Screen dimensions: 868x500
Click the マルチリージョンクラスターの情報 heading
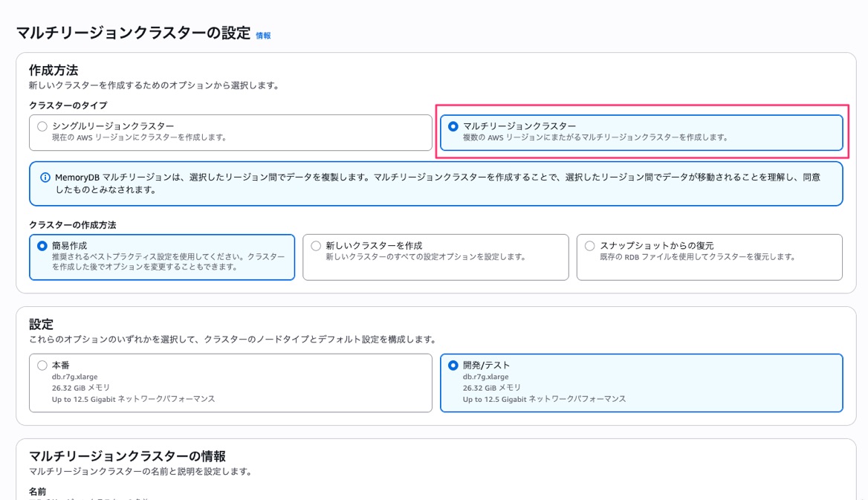click(127, 456)
